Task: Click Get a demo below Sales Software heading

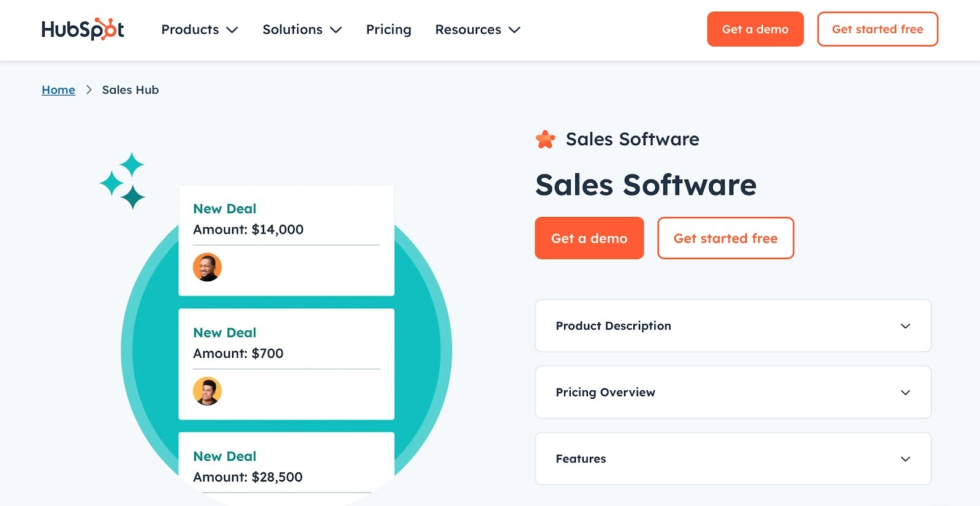Action: 589,238
